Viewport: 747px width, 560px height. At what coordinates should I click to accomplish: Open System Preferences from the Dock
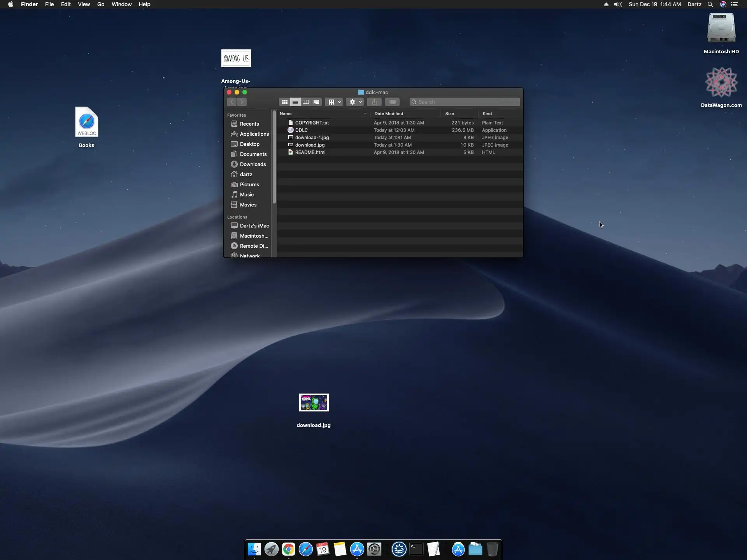click(x=374, y=549)
